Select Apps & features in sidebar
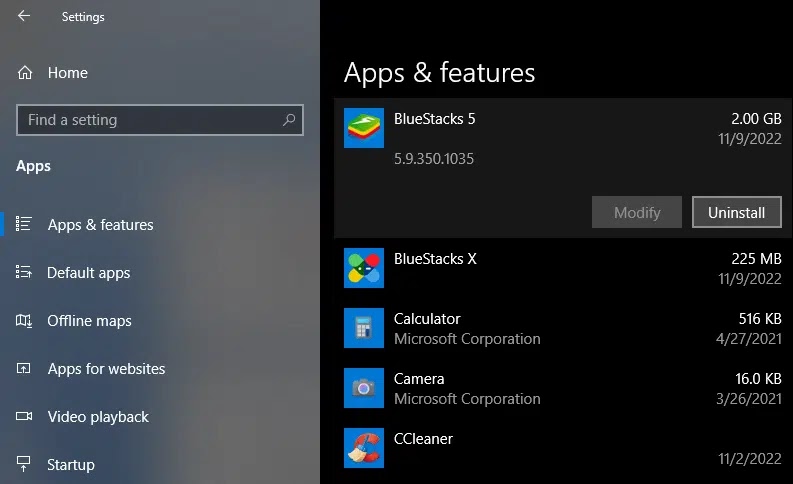 tap(101, 225)
